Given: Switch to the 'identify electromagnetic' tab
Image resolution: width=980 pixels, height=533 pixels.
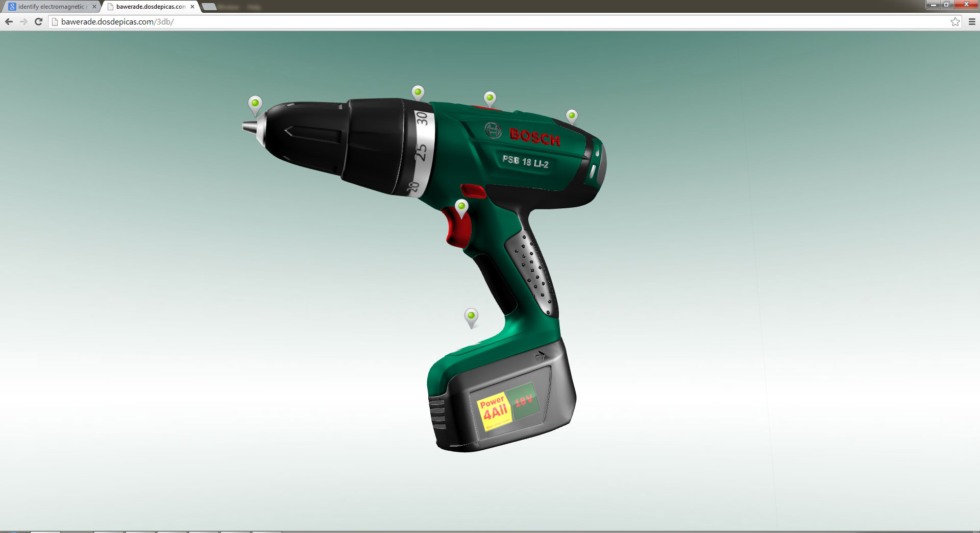Looking at the screenshot, I should point(51,7).
